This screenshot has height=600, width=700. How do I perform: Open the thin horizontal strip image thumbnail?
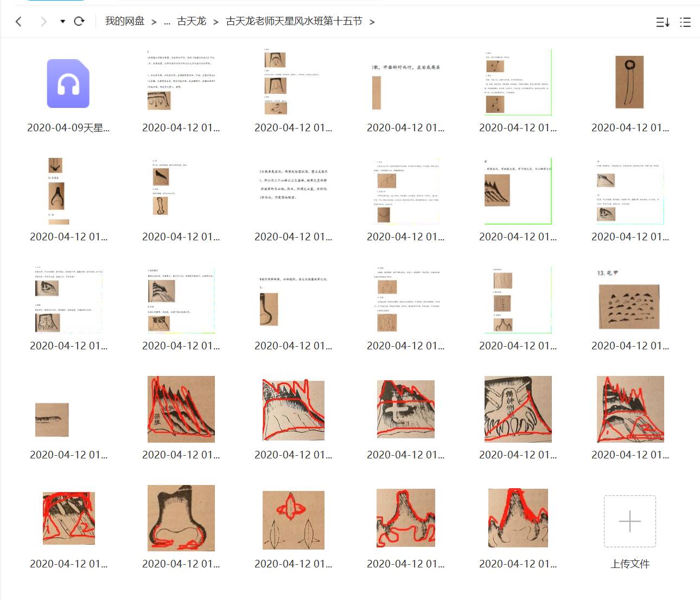pyautogui.click(x=52, y=419)
